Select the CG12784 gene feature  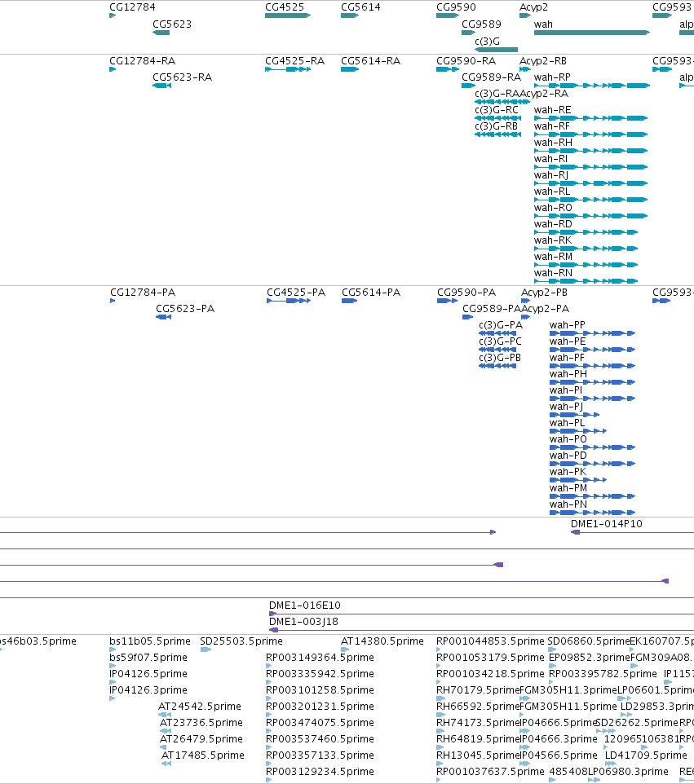(x=113, y=15)
